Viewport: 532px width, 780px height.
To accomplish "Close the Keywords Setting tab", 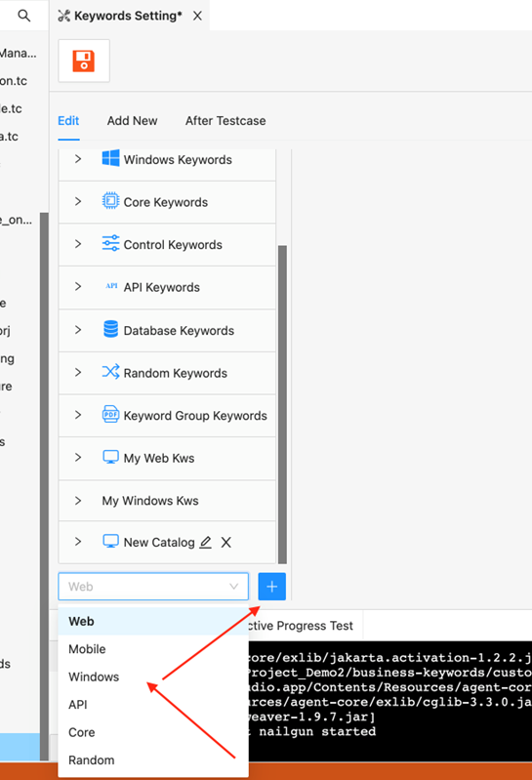I will coord(197,16).
